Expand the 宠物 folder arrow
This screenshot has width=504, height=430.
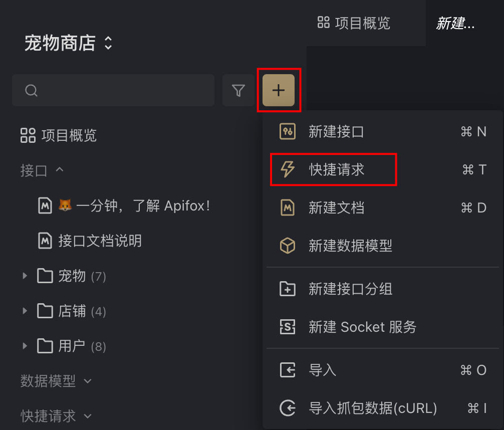tap(25, 276)
